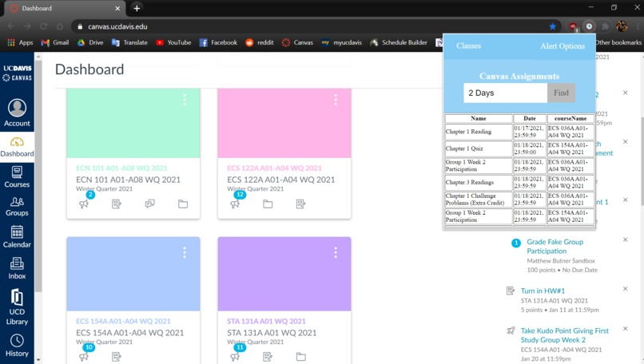Open the Drive bookmark
Viewport: 644px width, 364px height.
pyautogui.click(x=90, y=42)
